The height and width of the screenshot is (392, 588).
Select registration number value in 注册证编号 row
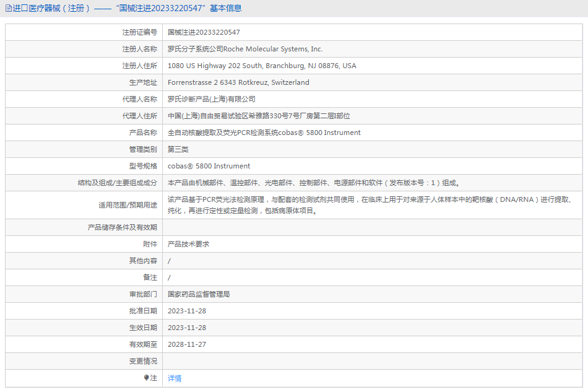click(x=204, y=32)
